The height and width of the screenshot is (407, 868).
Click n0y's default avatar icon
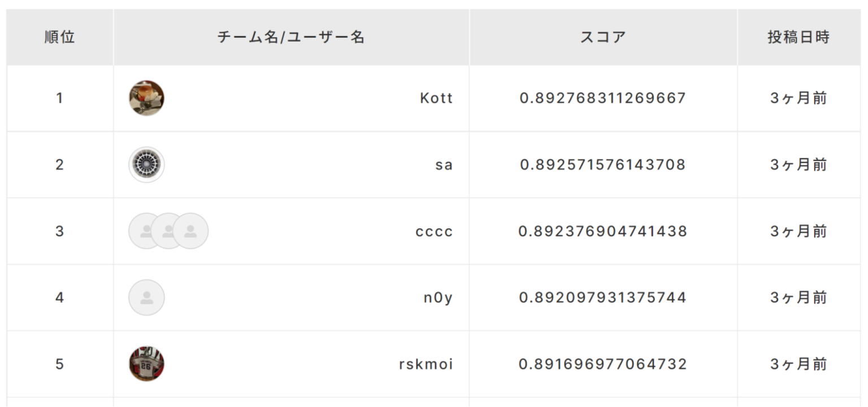pos(147,297)
